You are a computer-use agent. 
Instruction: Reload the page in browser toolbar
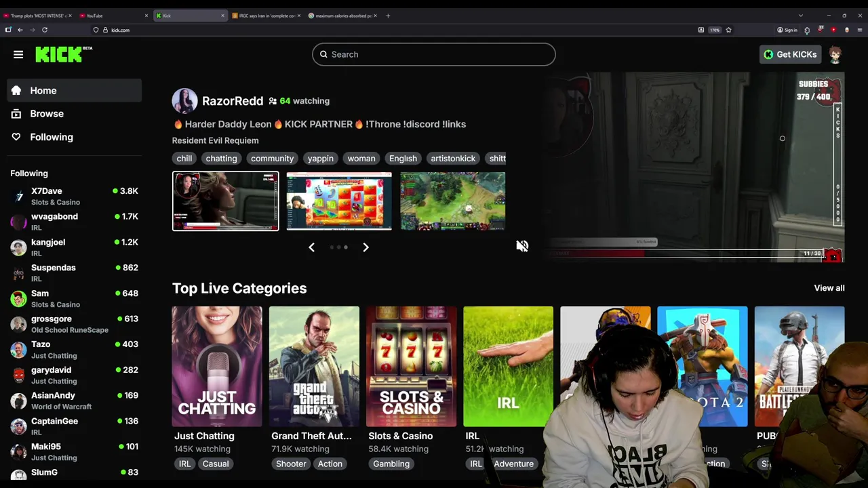(x=45, y=30)
